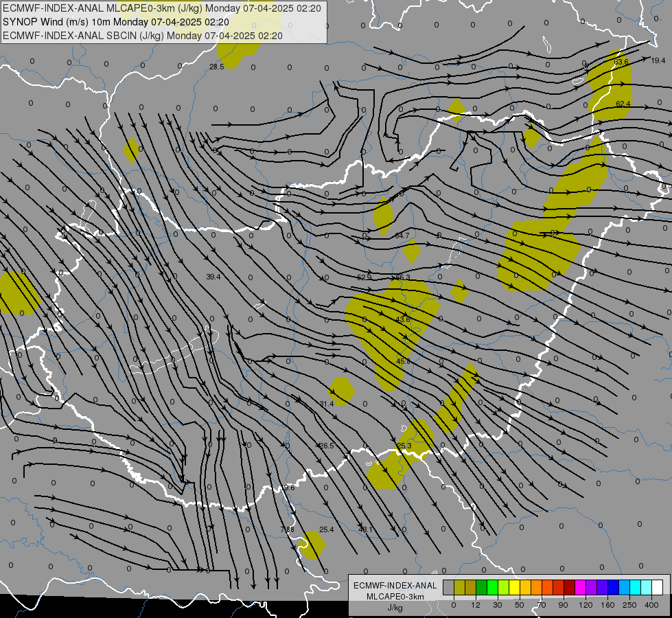672x618 pixels.
Task: Click the 45.6 map value
Action: [404, 361]
